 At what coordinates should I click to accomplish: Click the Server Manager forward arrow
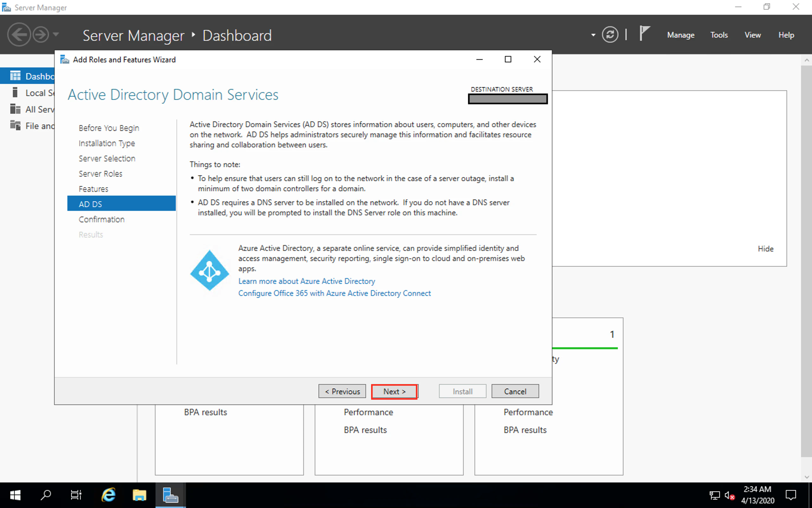(41, 35)
